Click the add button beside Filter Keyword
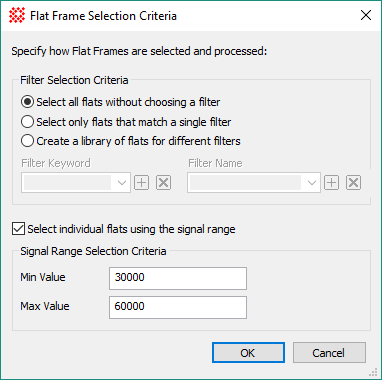Screen dimensions: 382x380 coord(142,183)
